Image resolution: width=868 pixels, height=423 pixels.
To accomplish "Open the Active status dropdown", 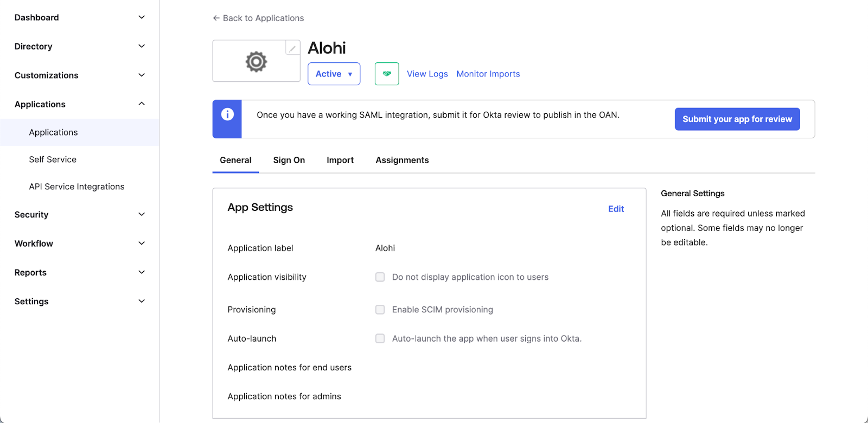I will click(334, 74).
